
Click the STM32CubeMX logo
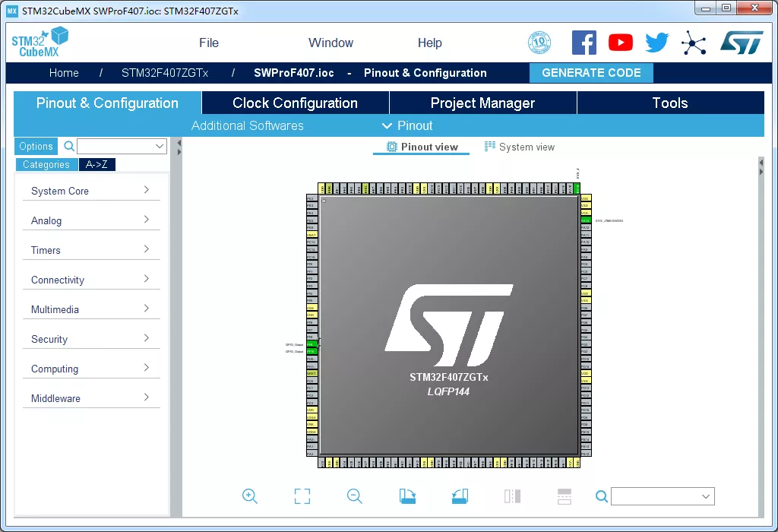pos(40,43)
